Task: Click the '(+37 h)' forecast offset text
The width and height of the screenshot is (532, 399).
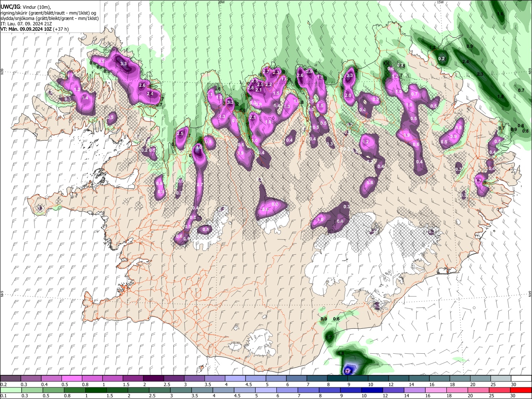Action: [61, 29]
